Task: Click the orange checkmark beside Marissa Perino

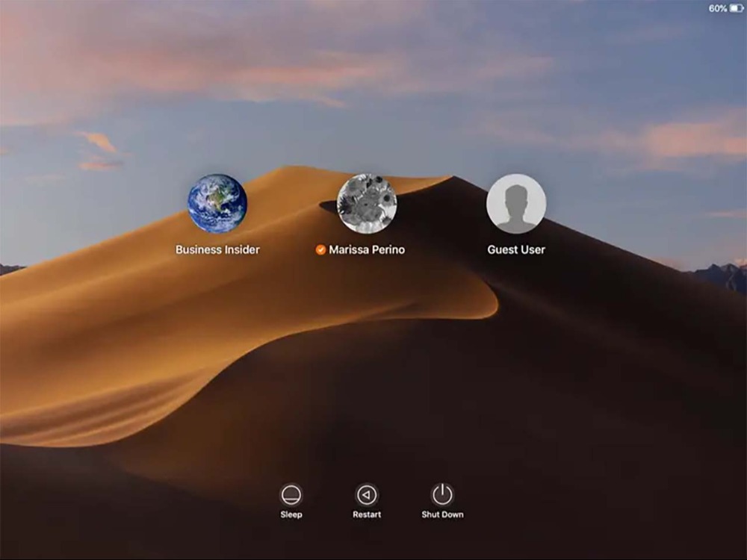Action: coord(320,249)
